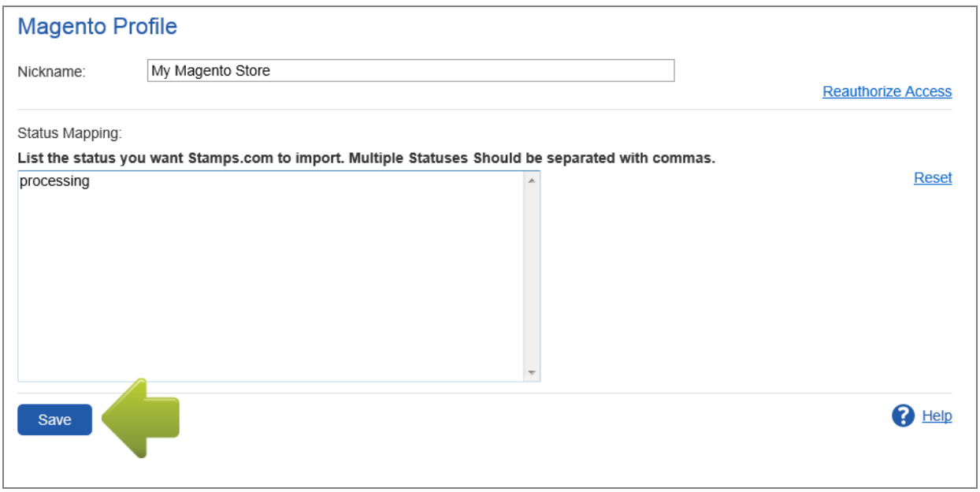Click the down arrow of status list scrollbar
This screenshot has width=980, height=492.
[x=531, y=372]
